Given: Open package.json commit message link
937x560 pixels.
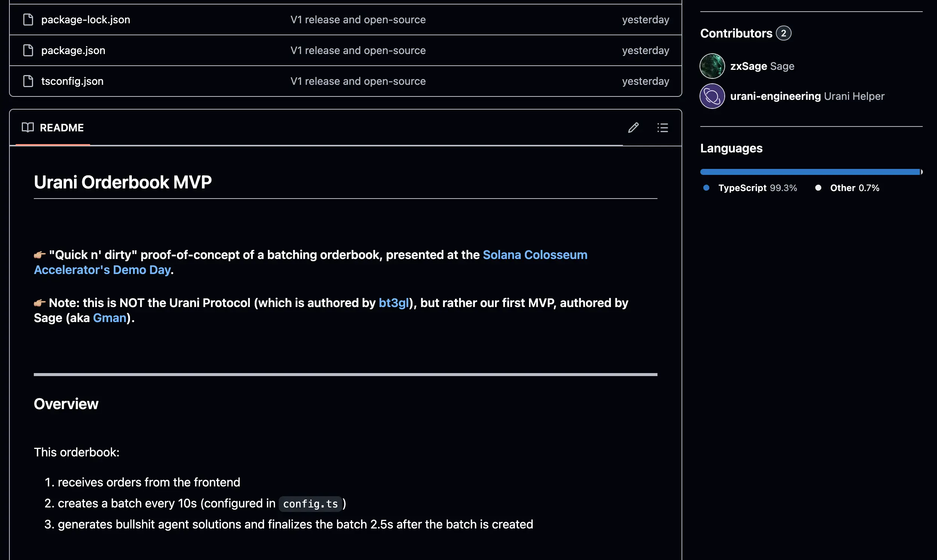Looking at the screenshot, I should click(x=358, y=50).
